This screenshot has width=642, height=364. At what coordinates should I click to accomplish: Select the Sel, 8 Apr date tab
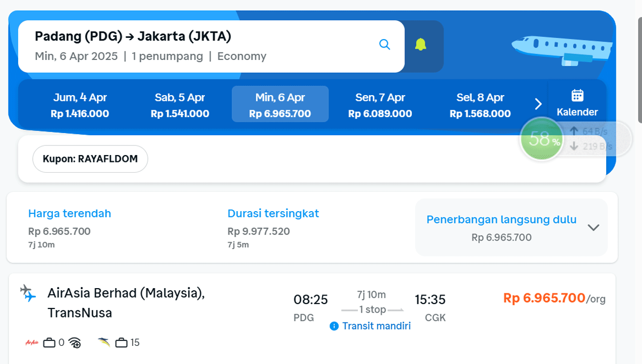[x=480, y=105]
